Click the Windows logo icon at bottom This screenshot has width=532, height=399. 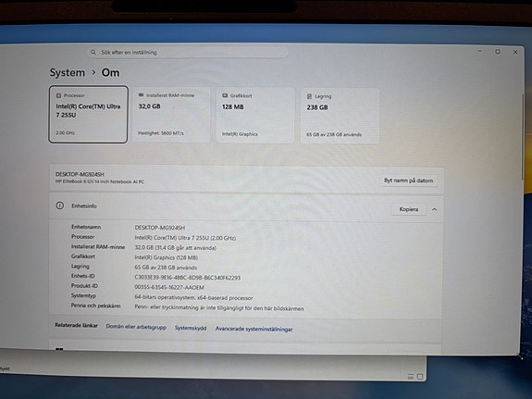[x=59, y=349]
